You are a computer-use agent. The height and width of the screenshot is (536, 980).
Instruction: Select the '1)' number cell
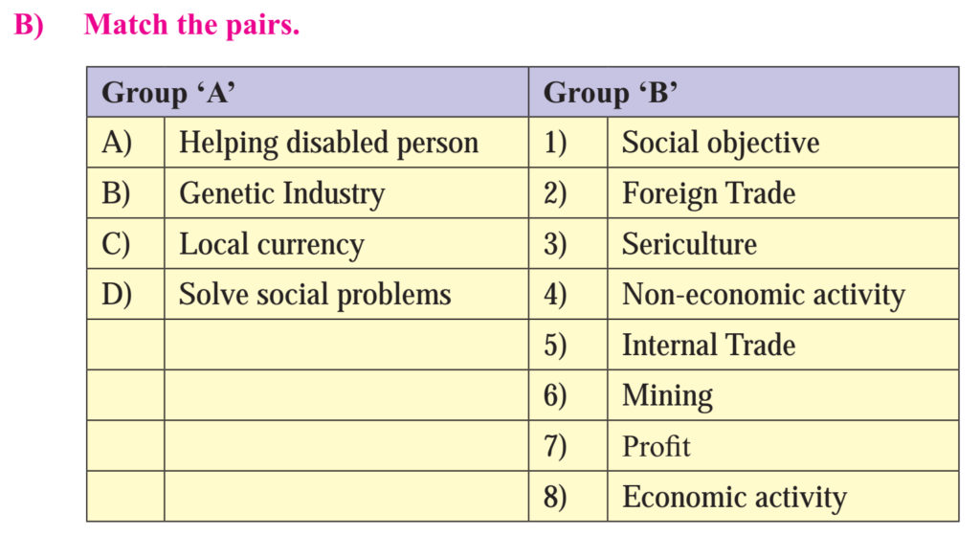[x=568, y=143]
